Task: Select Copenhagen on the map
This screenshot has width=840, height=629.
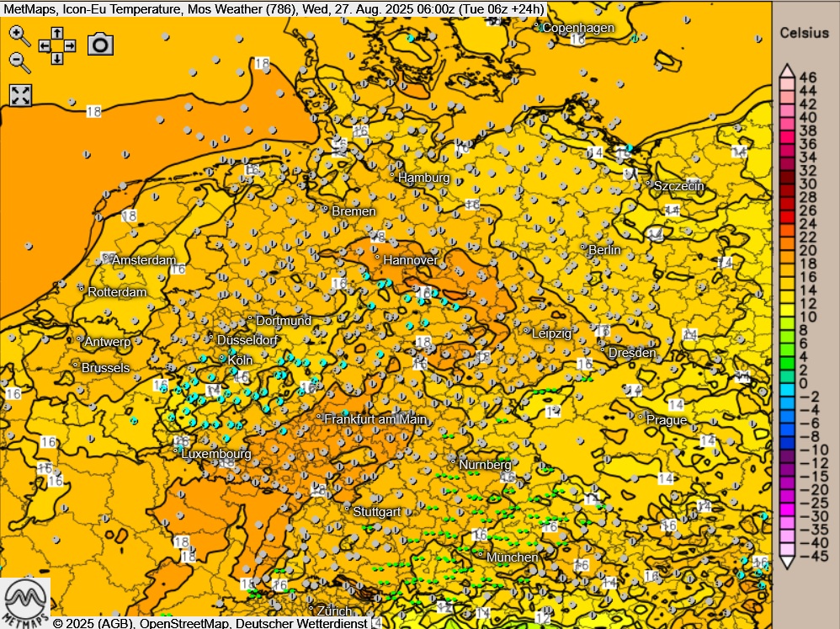Action: pyautogui.click(x=577, y=28)
